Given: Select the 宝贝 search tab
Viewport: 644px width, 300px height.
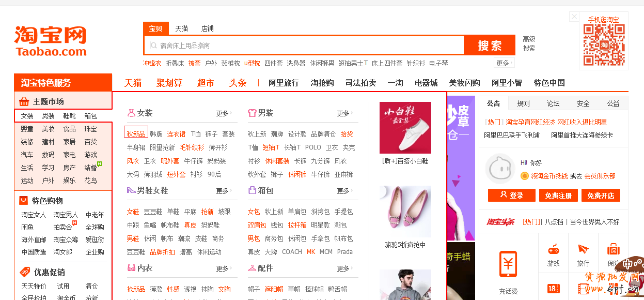Looking at the screenshot, I should click(x=155, y=28).
